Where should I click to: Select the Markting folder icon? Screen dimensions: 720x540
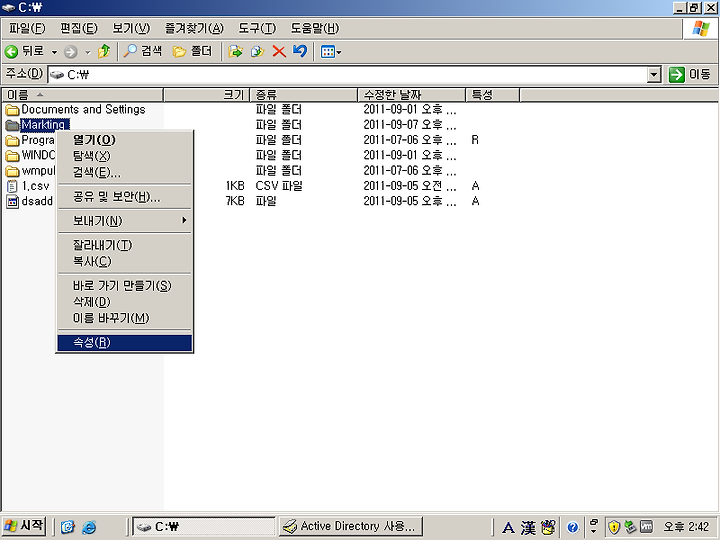[x=12, y=125]
